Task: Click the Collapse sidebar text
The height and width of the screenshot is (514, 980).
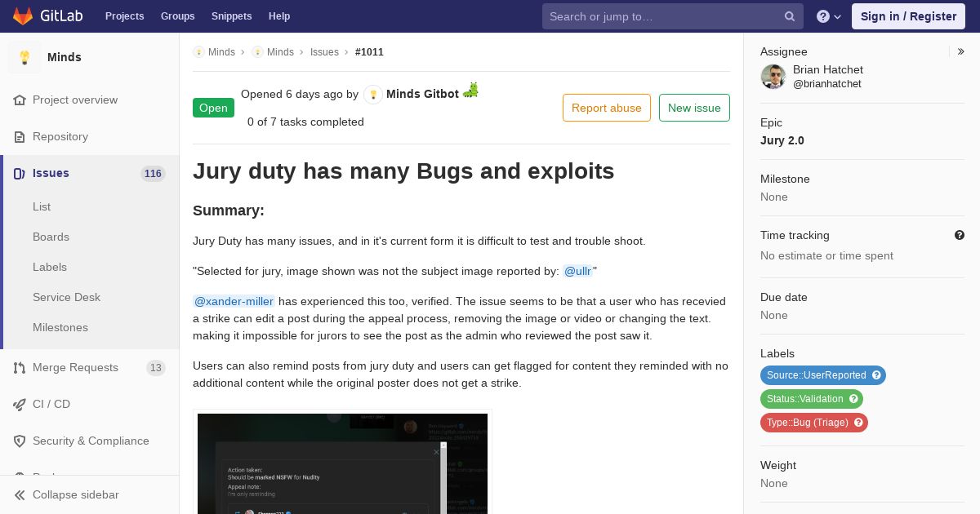Action: coord(75,495)
